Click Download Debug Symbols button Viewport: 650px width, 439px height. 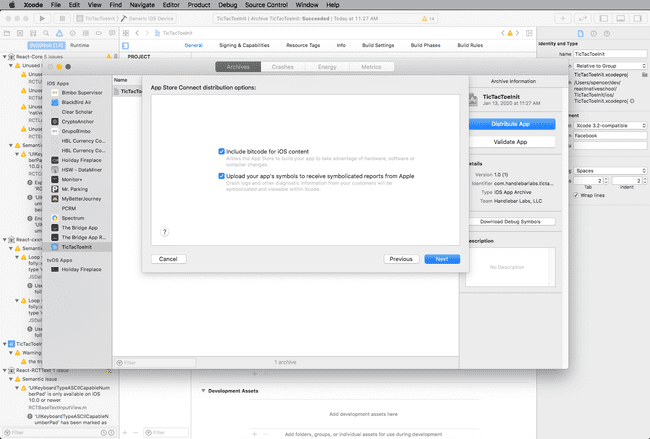510,222
